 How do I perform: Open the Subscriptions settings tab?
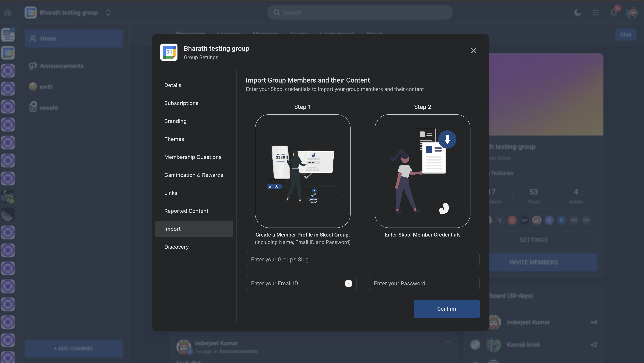[x=181, y=103]
